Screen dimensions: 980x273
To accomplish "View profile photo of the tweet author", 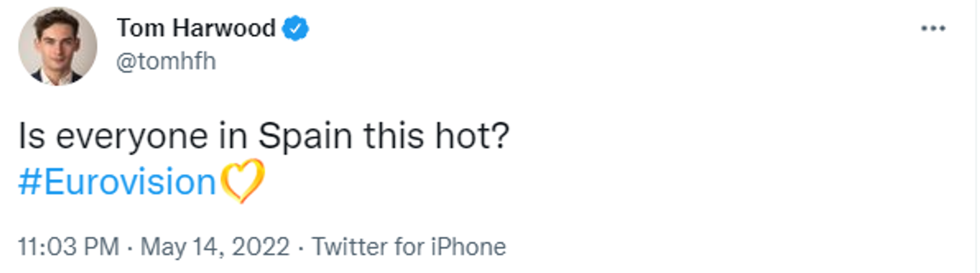I will tap(58, 46).
